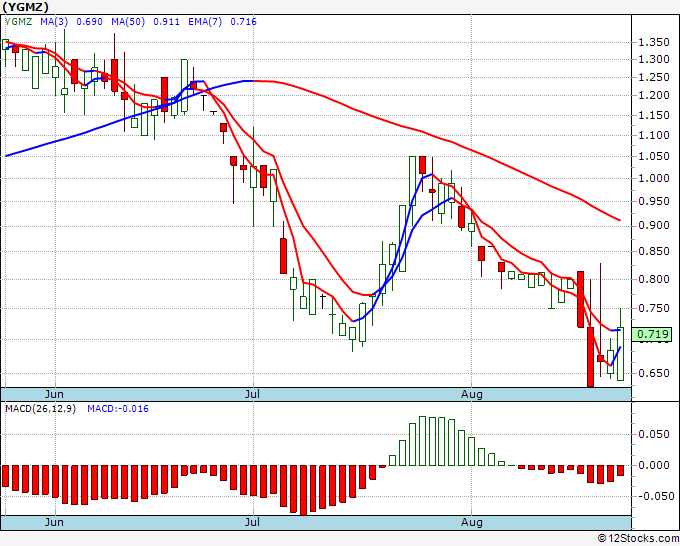Select the MA(3) value 0.690
The height and width of the screenshot is (546, 680).
[90, 22]
